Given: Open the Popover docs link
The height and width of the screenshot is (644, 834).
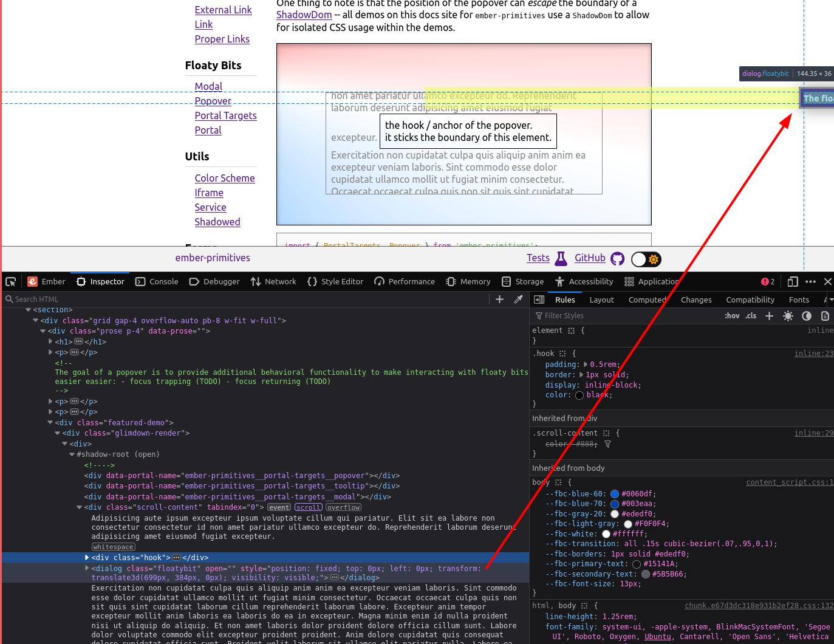Looking at the screenshot, I should [213, 101].
